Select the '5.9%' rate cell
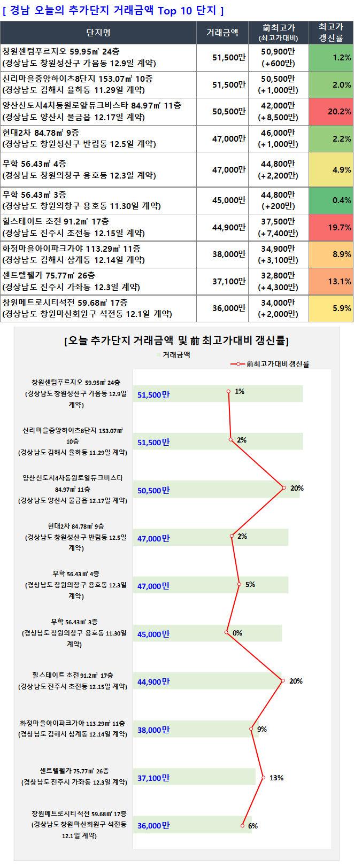 click(x=330, y=308)
